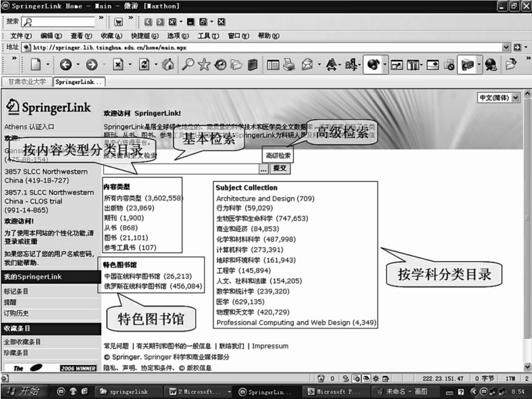Click the magnifier search toolbar icon
This screenshot has width=532, height=399.
click(187, 65)
